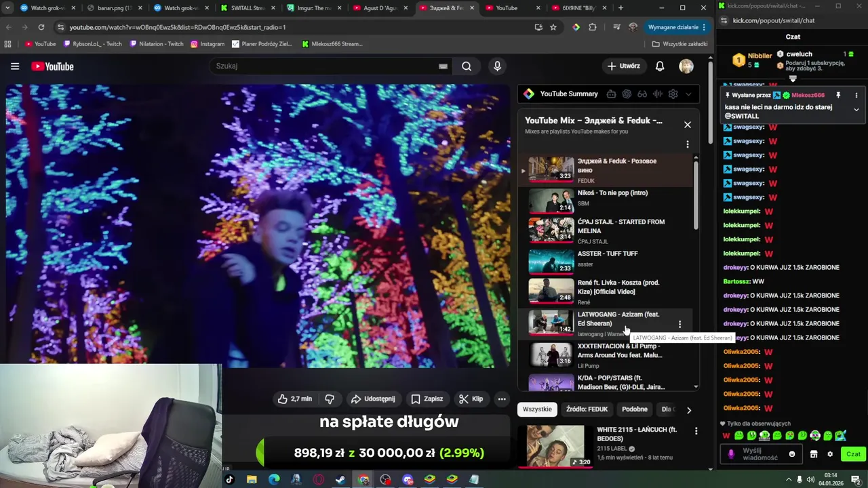Collapse the pinned message in Kick chat
This screenshot has width=868, height=488.
[856, 110]
